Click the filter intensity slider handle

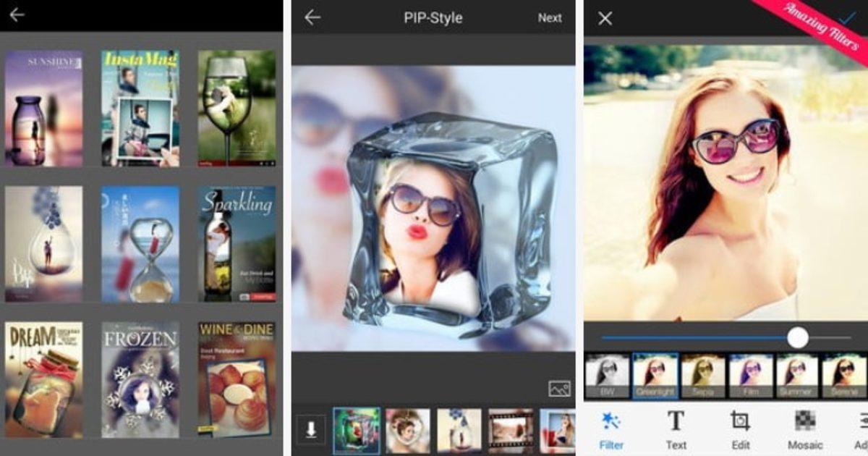pos(797,337)
